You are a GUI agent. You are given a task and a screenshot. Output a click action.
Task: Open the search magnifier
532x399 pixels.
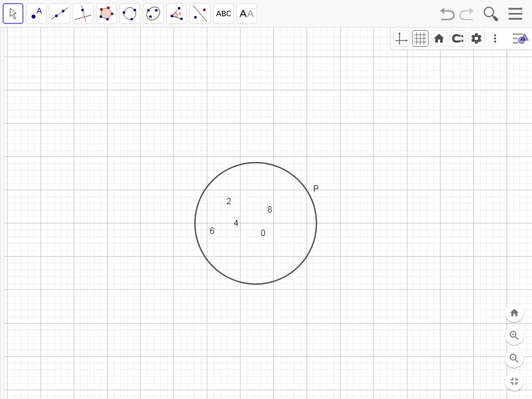pos(490,14)
